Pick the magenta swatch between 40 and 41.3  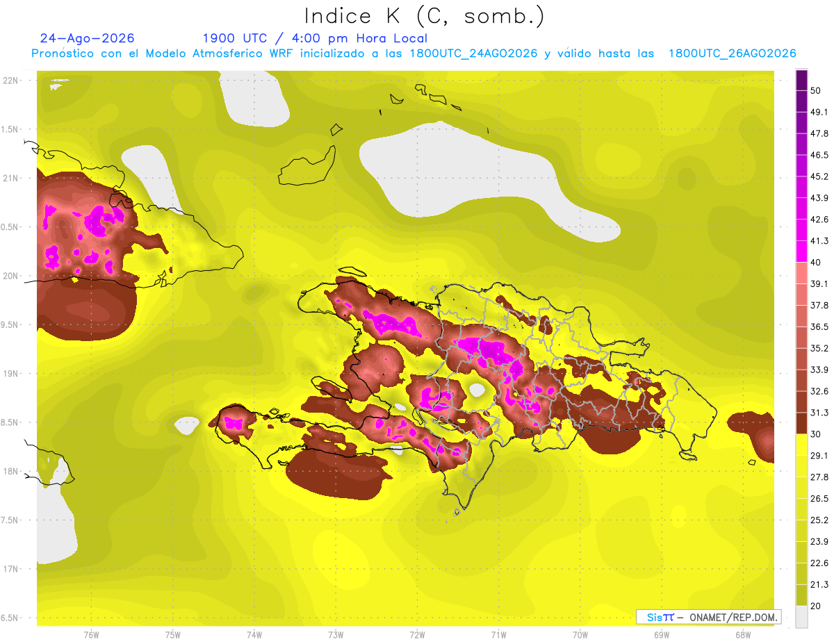[801, 251]
